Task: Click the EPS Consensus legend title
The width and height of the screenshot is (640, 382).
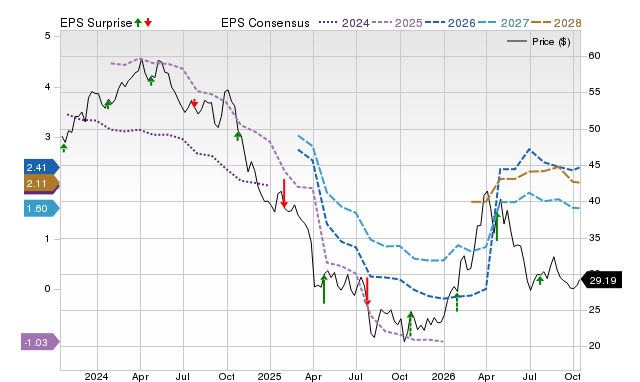Action: point(265,23)
